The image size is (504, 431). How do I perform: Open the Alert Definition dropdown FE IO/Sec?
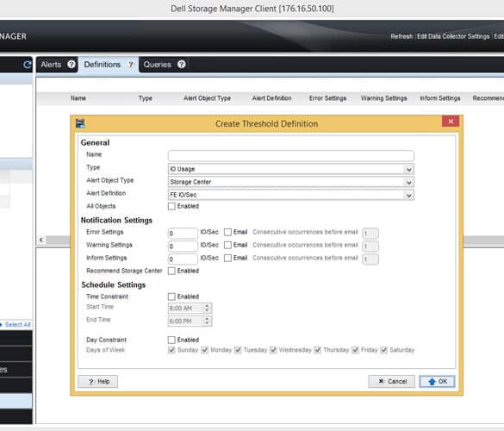(x=291, y=195)
